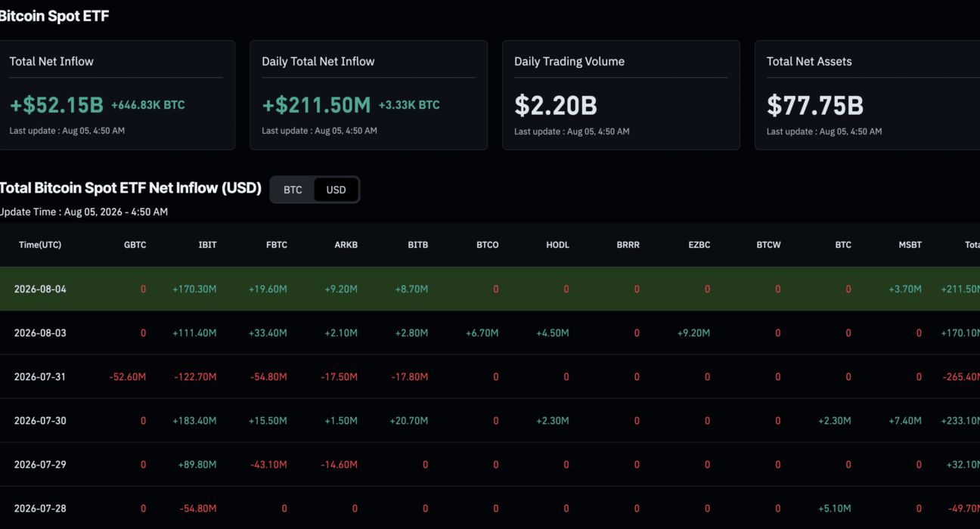Select the highlighted 2026-08-04 row

point(490,289)
